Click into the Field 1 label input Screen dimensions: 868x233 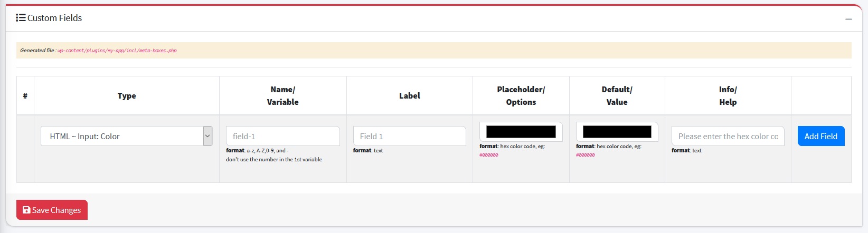409,136
